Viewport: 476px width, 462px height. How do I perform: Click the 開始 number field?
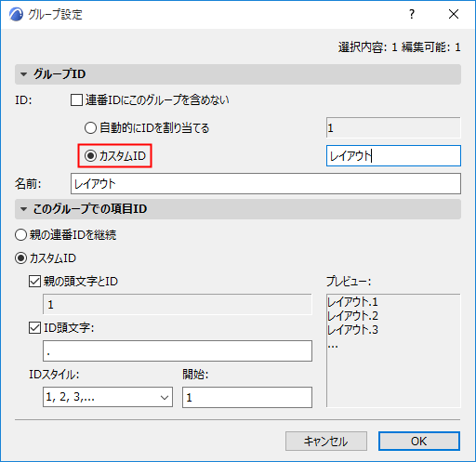247,397
